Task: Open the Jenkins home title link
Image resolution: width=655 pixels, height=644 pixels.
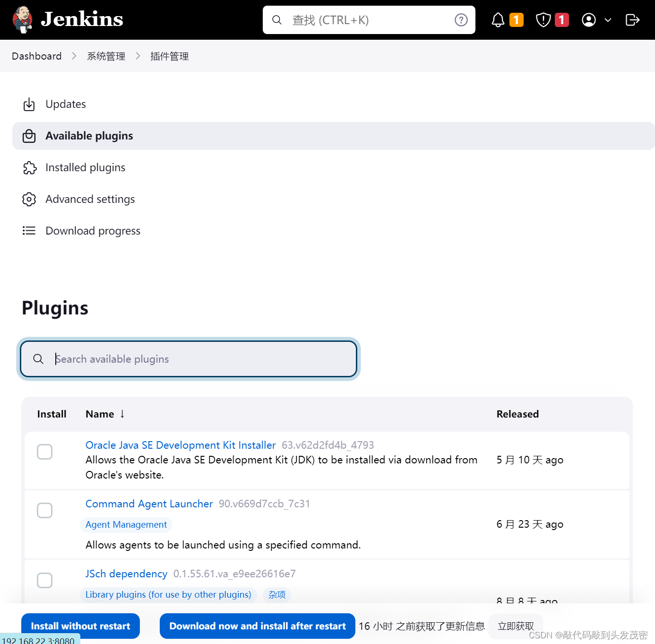Action: (x=82, y=19)
